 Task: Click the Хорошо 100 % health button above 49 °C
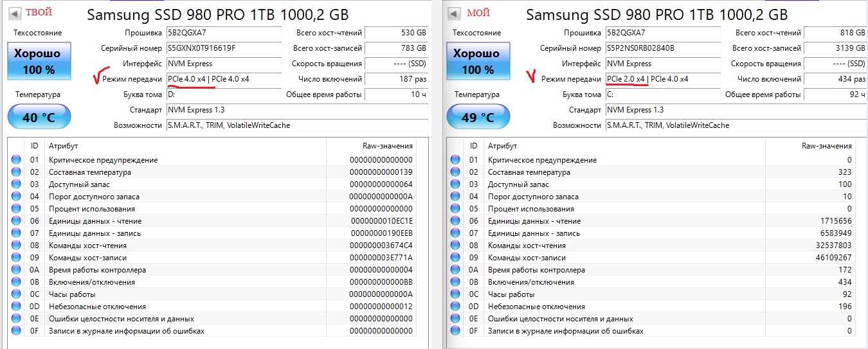pyautogui.click(x=478, y=62)
